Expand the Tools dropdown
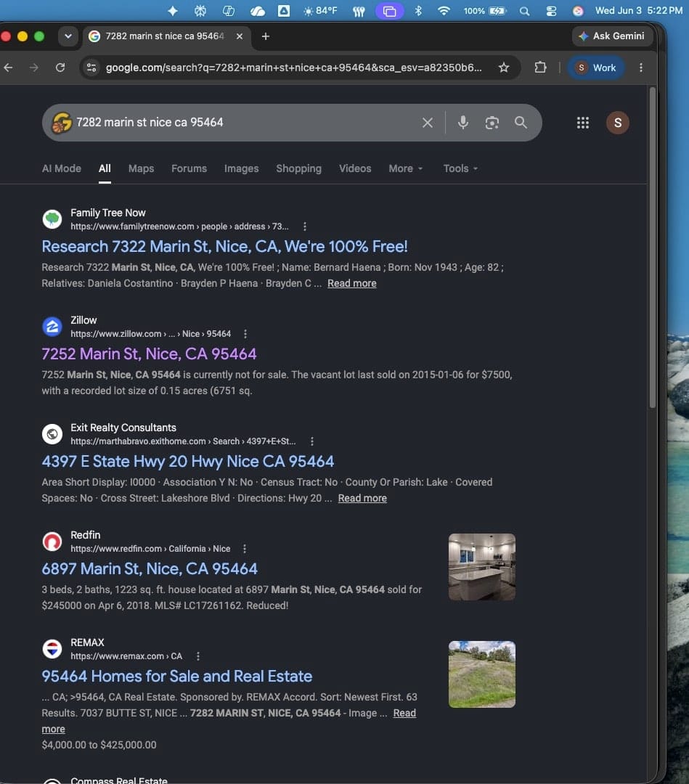689x784 pixels. 460,169
